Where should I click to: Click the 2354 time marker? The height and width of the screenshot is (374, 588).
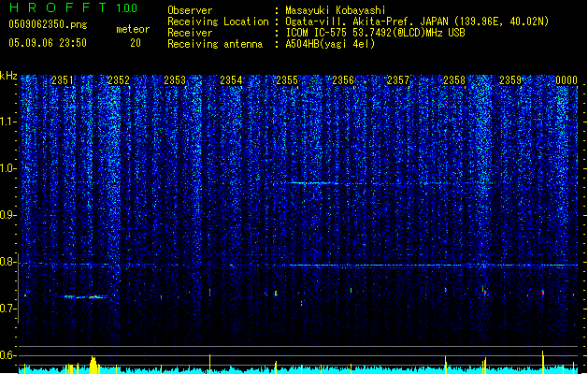(x=231, y=80)
